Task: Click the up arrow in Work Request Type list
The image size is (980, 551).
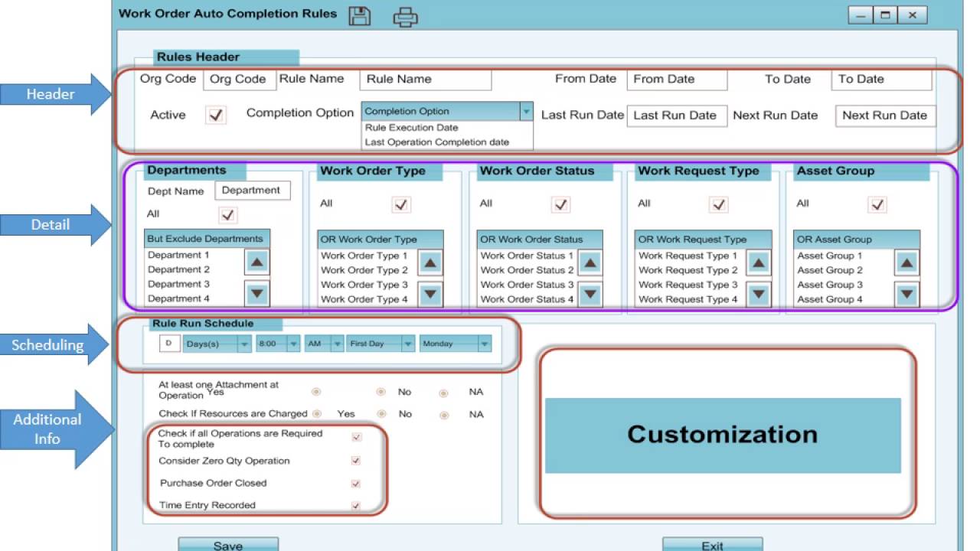Action: (x=759, y=264)
